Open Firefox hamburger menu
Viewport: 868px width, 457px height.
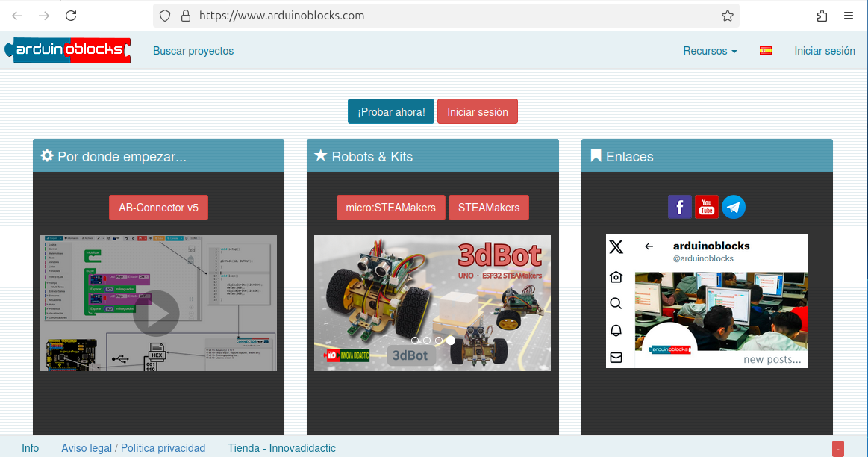click(848, 16)
